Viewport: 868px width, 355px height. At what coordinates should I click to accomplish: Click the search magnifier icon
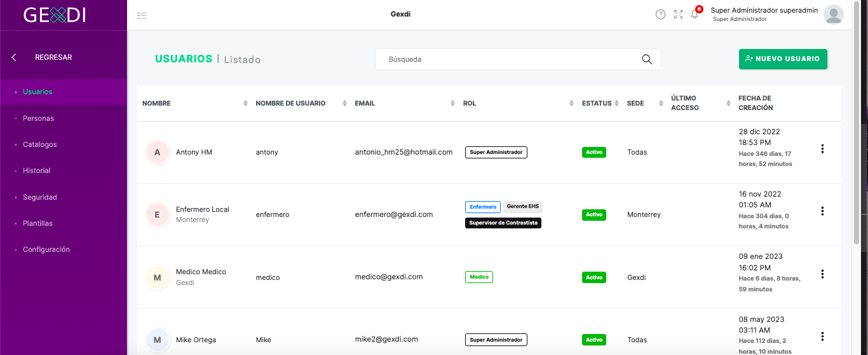pos(647,59)
